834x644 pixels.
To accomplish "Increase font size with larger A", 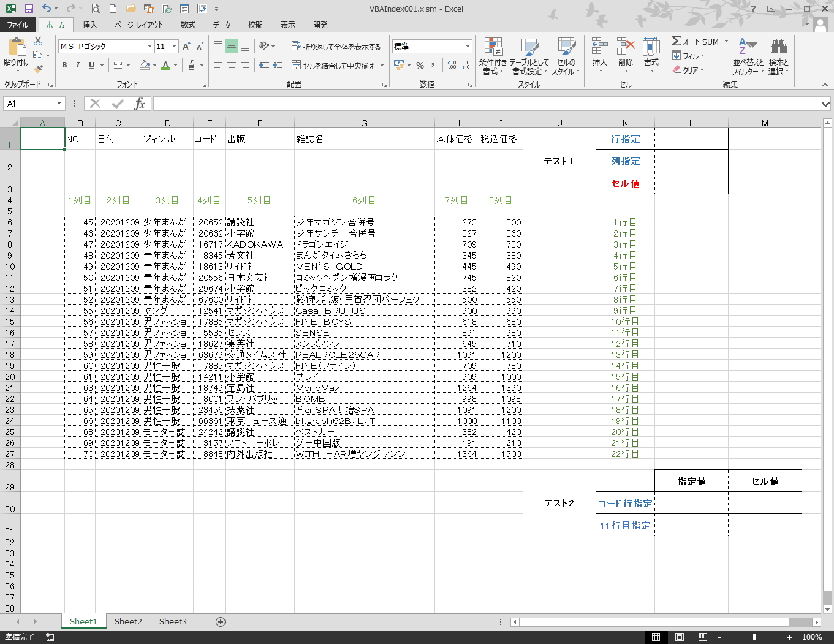I will point(186,47).
